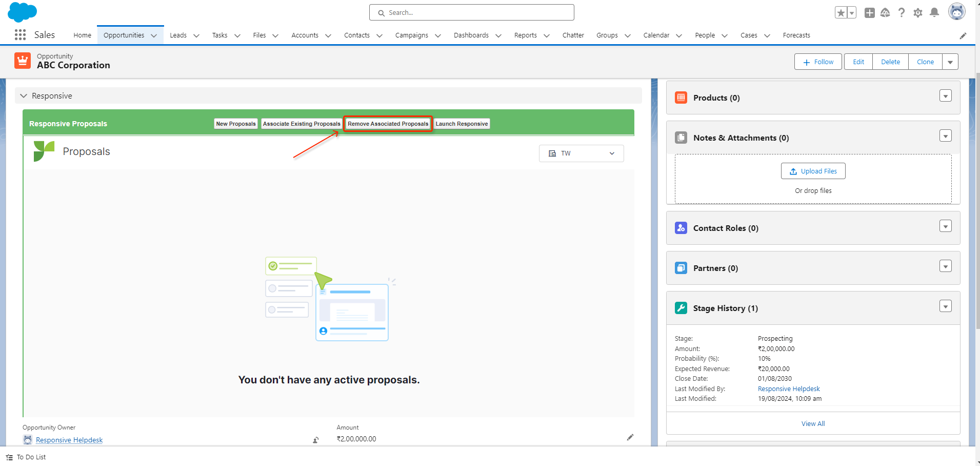The image size is (980, 466).
Task: Expand the Dashboards tab dropdown chevron
Action: 498,35
